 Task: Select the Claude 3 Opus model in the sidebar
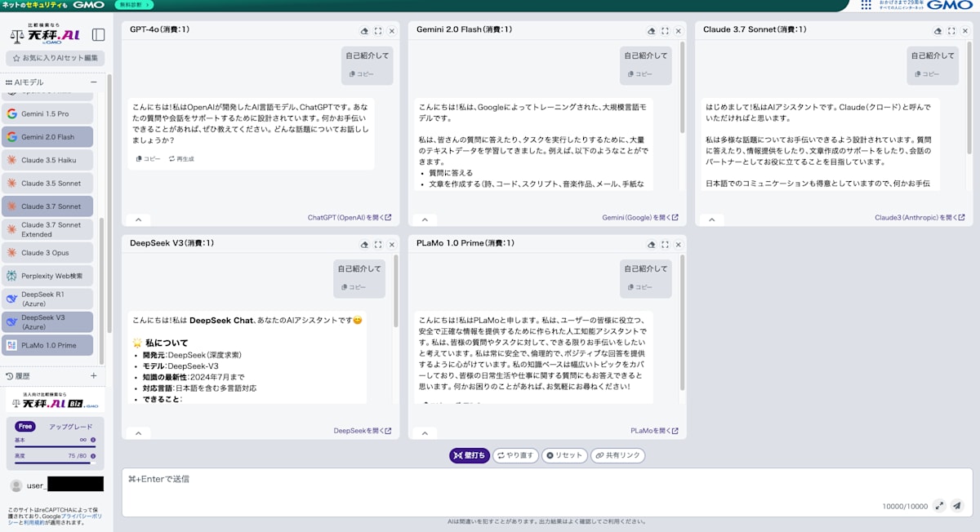coord(49,253)
